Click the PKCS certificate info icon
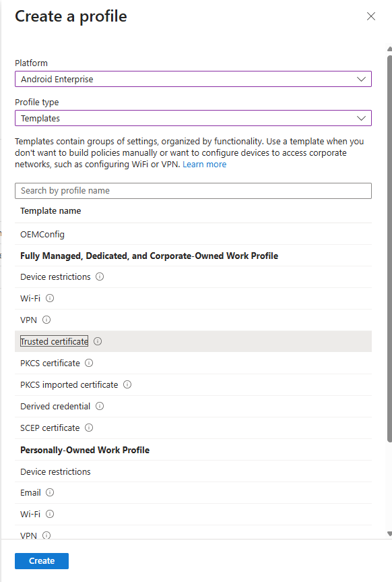 tap(89, 363)
